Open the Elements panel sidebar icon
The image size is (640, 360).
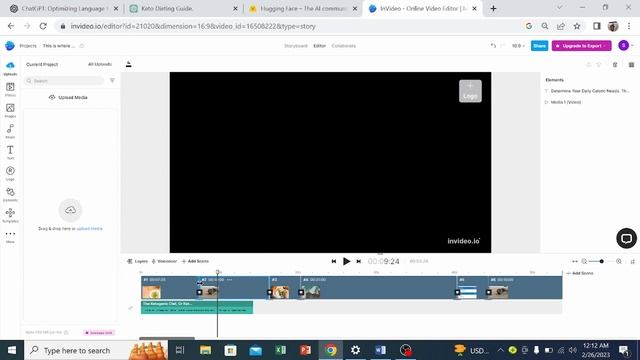pos(10,194)
